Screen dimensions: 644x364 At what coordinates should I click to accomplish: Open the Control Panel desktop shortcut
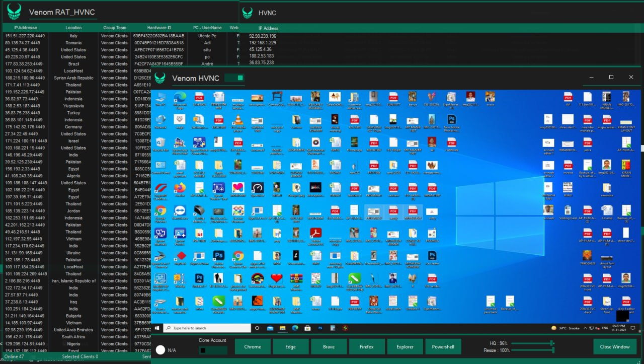point(160,168)
